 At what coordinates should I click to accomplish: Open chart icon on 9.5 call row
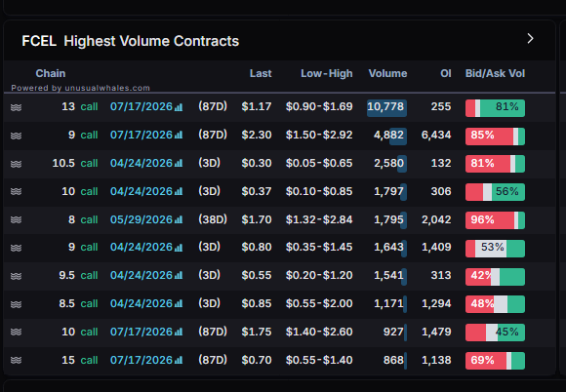coord(179,276)
